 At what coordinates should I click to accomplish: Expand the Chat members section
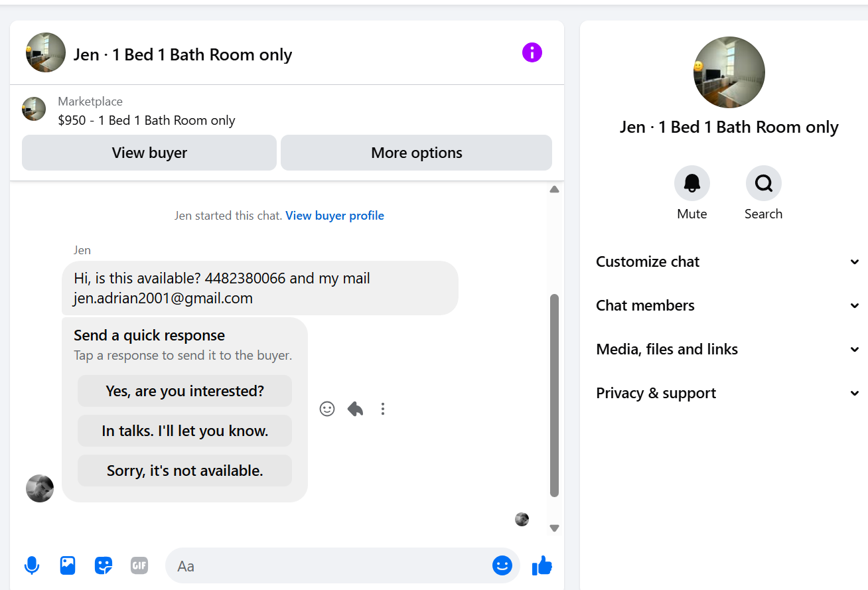click(x=728, y=305)
